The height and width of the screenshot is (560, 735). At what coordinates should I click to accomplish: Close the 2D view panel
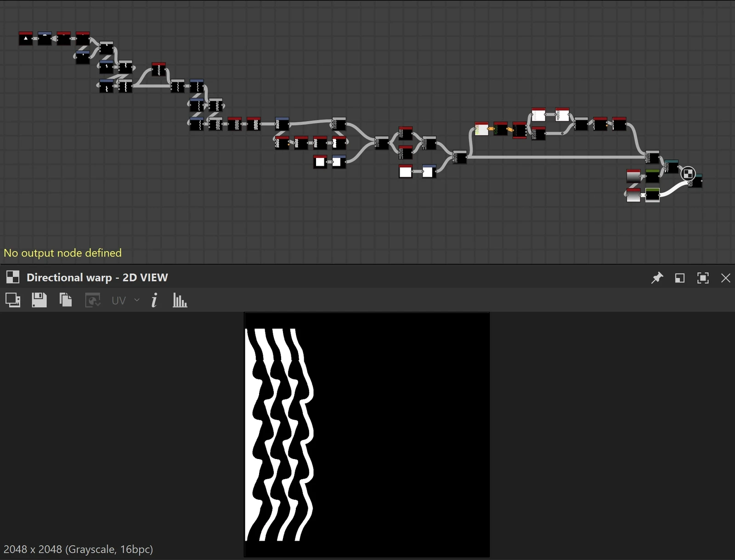click(x=726, y=278)
